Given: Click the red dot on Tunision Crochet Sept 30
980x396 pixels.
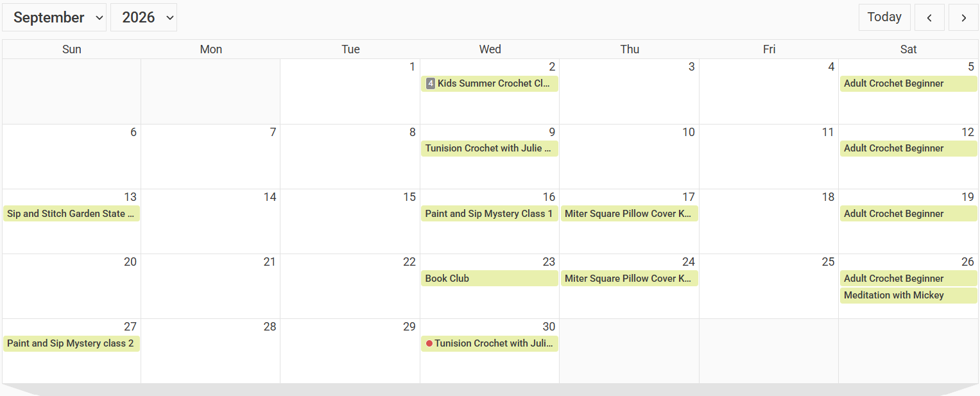Looking at the screenshot, I should click(x=429, y=343).
